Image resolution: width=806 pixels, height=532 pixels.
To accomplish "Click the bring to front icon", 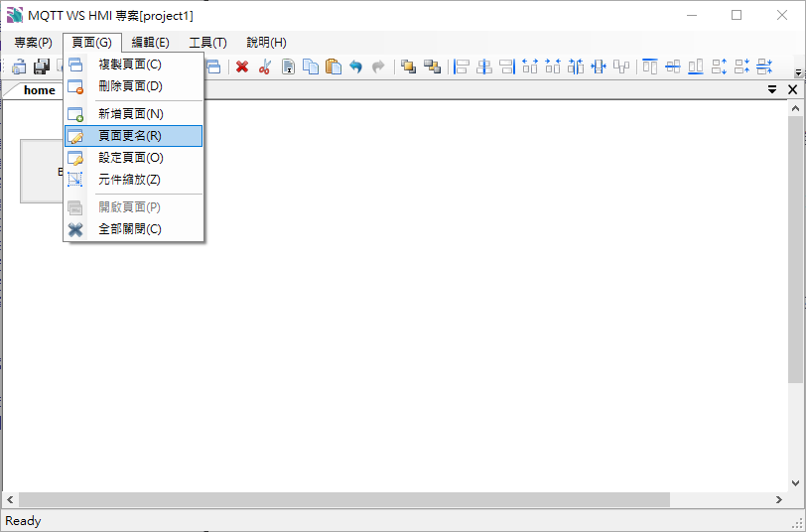I will (x=409, y=66).
